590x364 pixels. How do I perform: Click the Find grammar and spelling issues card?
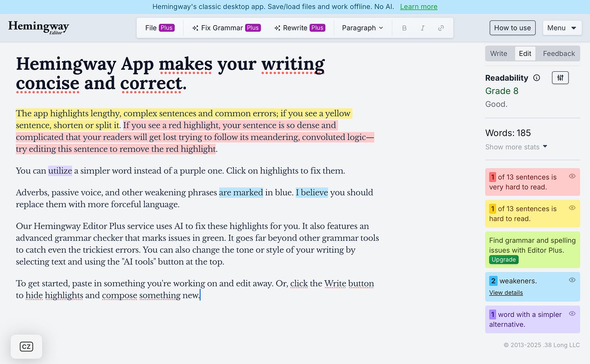pos(532,250)
